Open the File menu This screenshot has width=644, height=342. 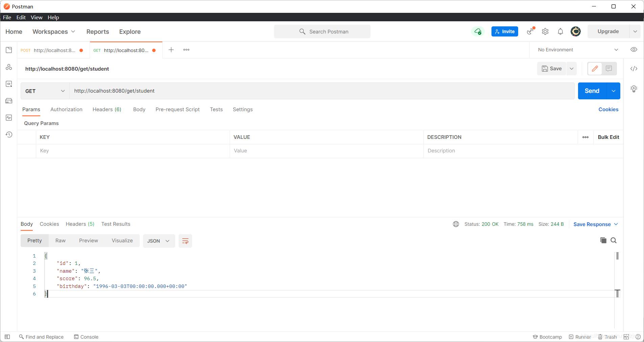point(7,17)
